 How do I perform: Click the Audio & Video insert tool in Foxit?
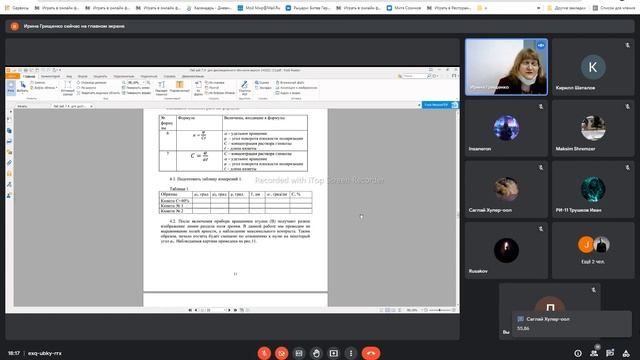point(288,93)
